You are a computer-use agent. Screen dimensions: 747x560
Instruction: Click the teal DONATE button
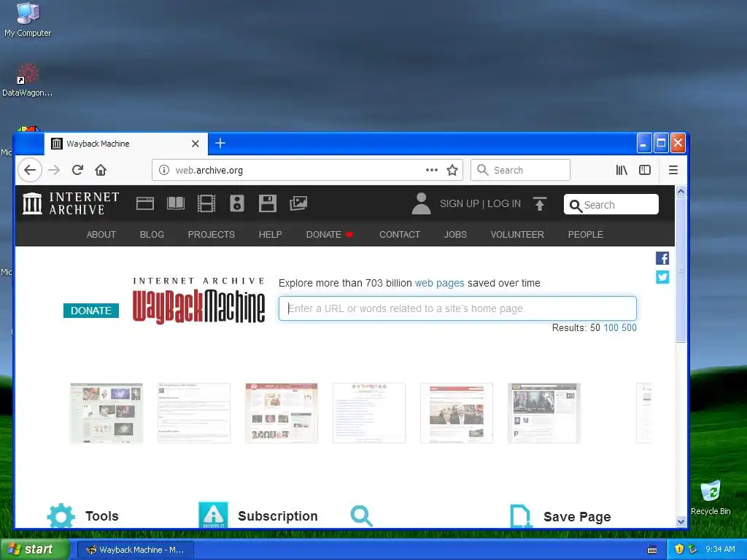click(91, 311)
